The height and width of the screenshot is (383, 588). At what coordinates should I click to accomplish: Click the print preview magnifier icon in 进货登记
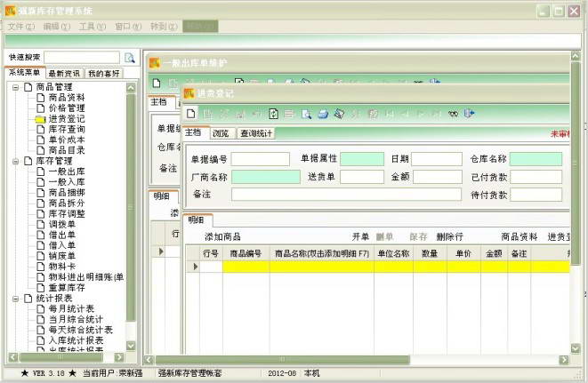(x=306, y=114)
